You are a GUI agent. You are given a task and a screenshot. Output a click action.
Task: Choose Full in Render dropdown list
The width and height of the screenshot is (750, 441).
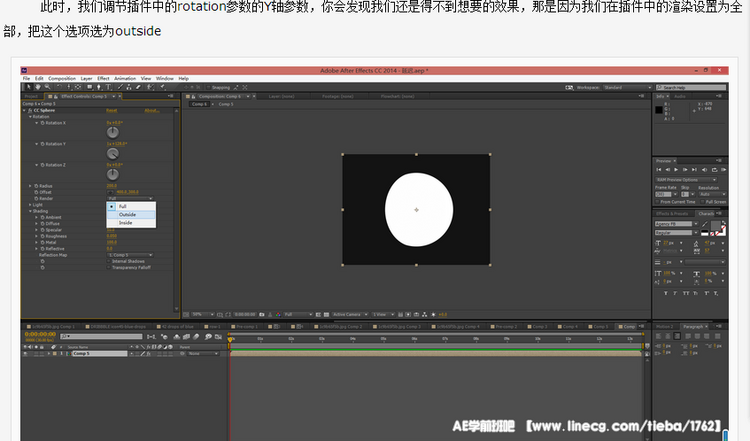pos(131,206)
